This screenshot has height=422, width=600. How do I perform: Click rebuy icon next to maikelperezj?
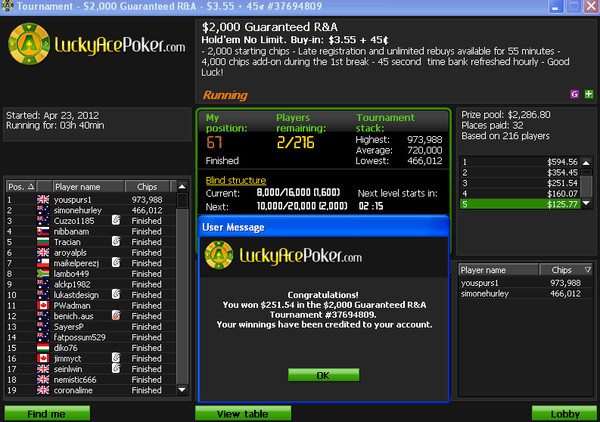pyautogui.click(x=116, y=262)
